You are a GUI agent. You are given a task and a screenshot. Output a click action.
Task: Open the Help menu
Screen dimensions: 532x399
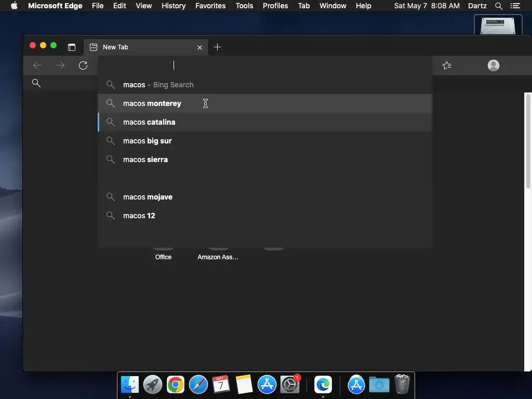[x=363, y=6]
